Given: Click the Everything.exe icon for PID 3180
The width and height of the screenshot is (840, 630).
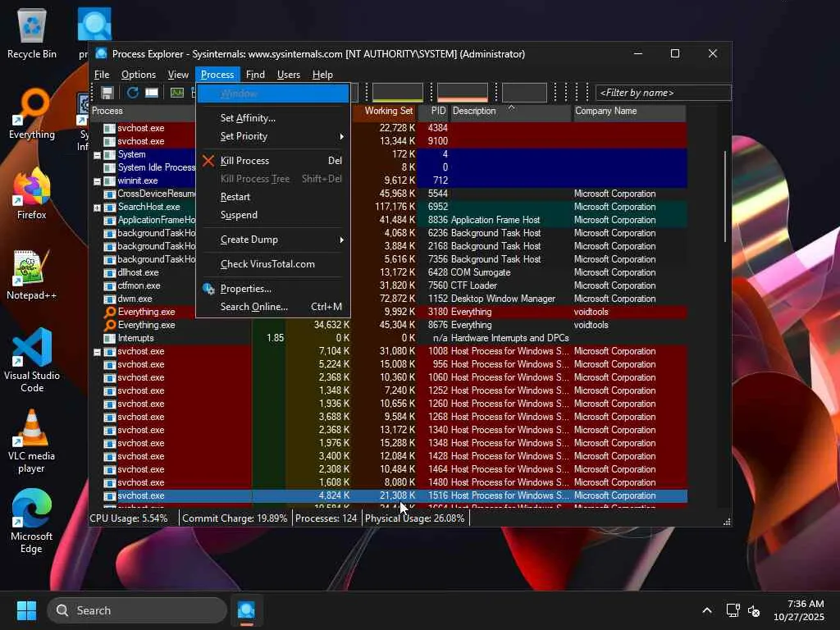Looking at the screenshot, I should 110,312.
